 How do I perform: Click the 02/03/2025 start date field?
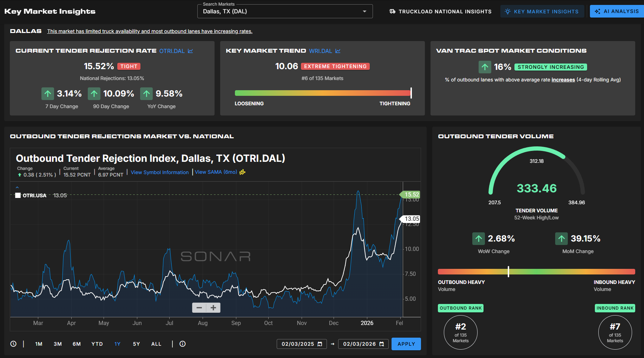pyautogui.click(x=297, y=344)
